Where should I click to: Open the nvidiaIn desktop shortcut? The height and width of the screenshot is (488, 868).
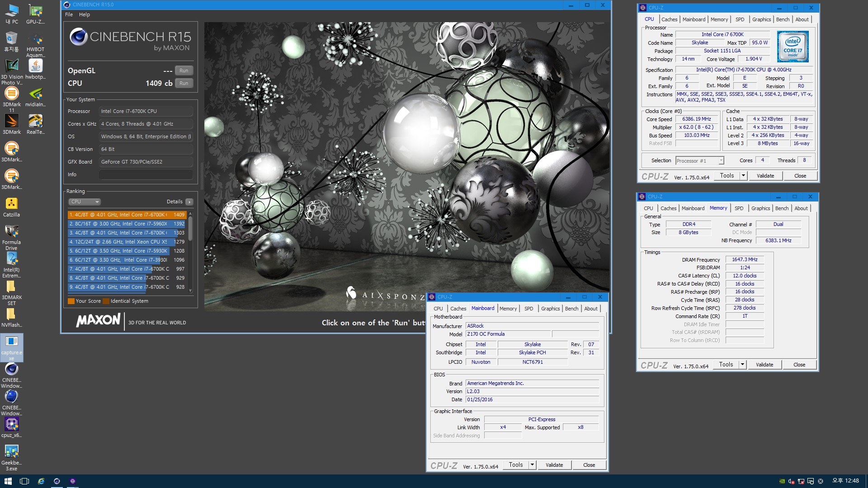[x=35, y=96]
